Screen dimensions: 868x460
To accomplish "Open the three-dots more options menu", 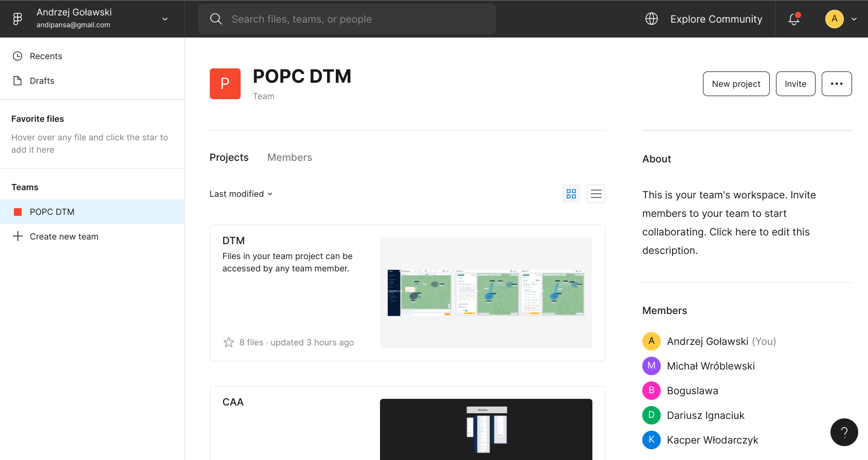I will (x=837, y=84).
